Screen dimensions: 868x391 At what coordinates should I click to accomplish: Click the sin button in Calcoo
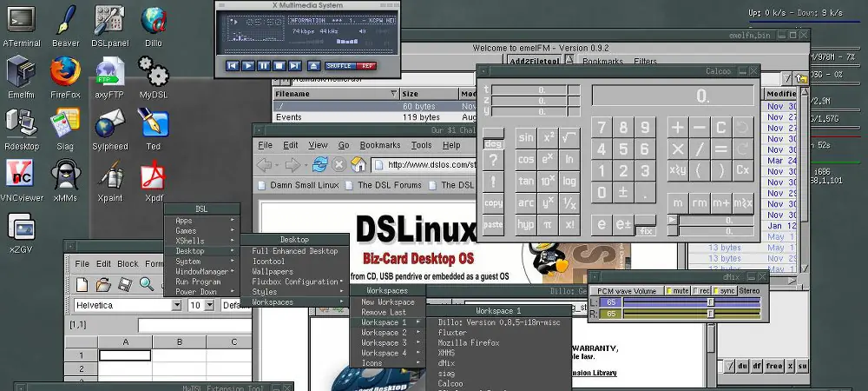coord(526,138)
